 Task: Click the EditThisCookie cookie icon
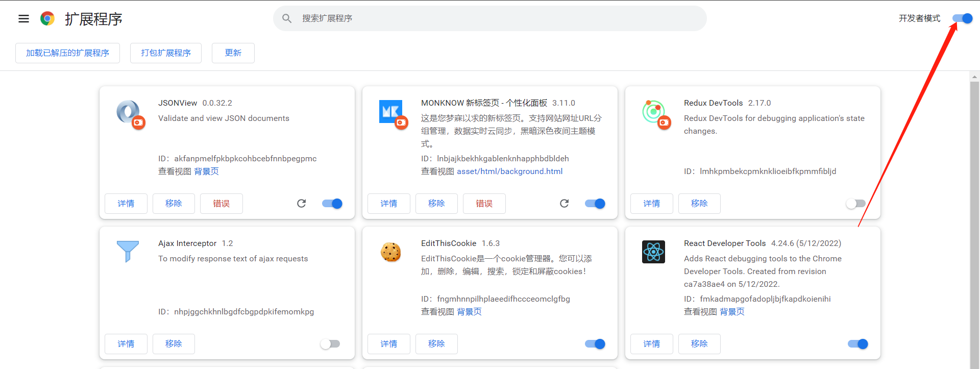[391, 252]
